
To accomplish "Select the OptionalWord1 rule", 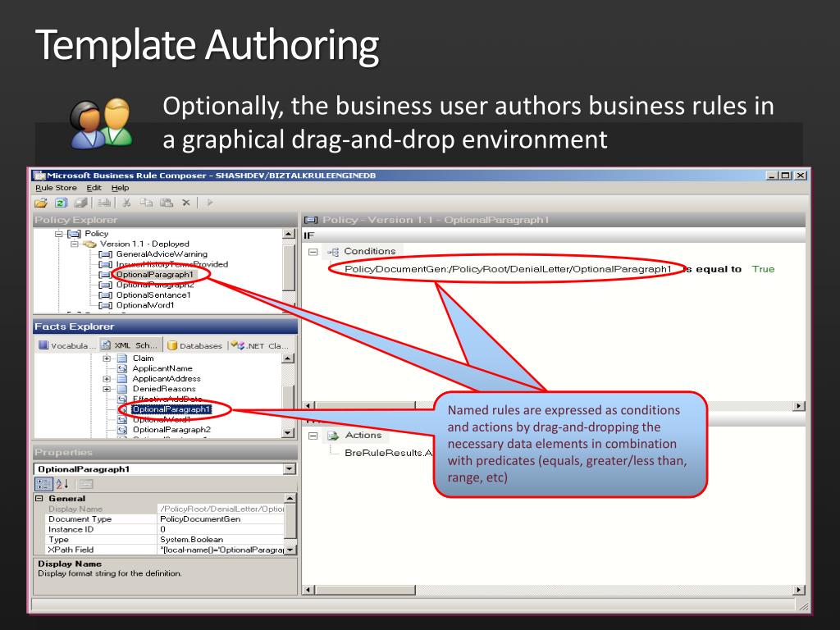I will pos(145,305).
